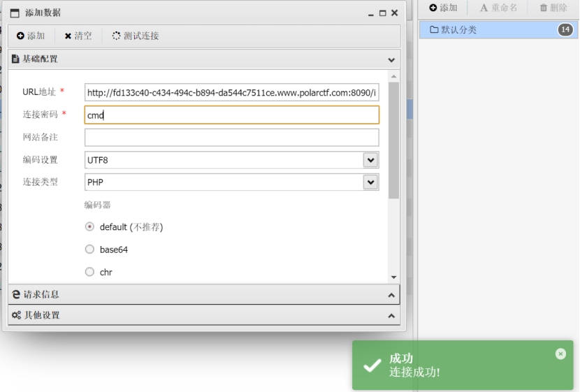The image size is (580, 392).
Task: Click the 连接密码 password field
Action: pyautogui.click(x=231, y=115)
